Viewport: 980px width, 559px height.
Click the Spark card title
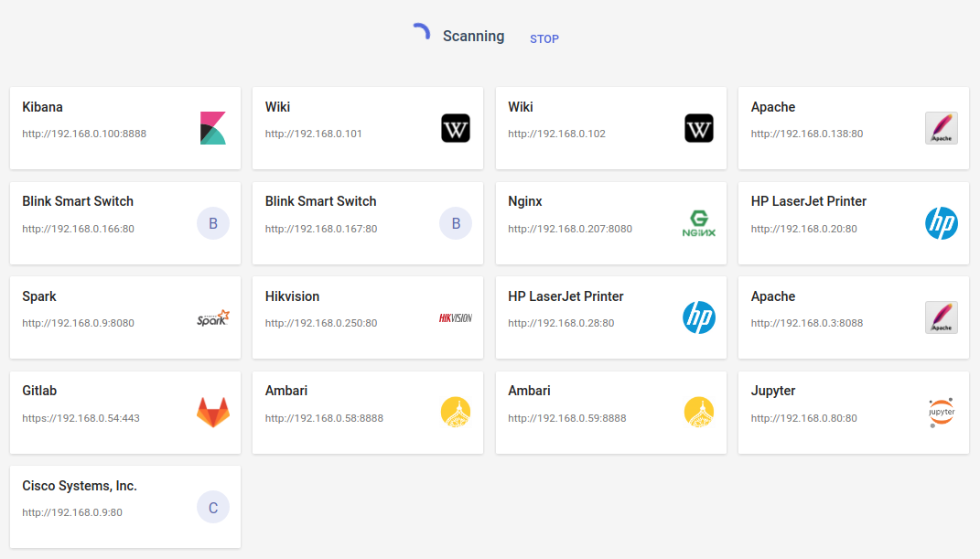click(39, 296)
